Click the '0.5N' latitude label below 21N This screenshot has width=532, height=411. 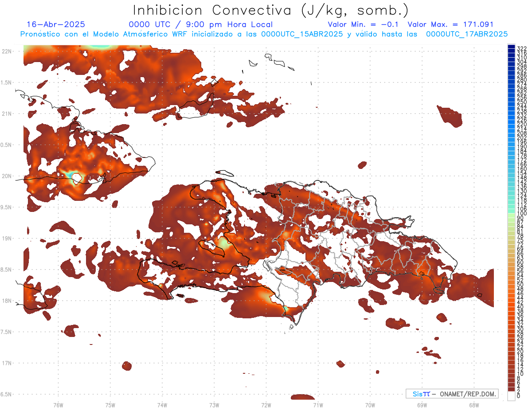coord(6,145)
